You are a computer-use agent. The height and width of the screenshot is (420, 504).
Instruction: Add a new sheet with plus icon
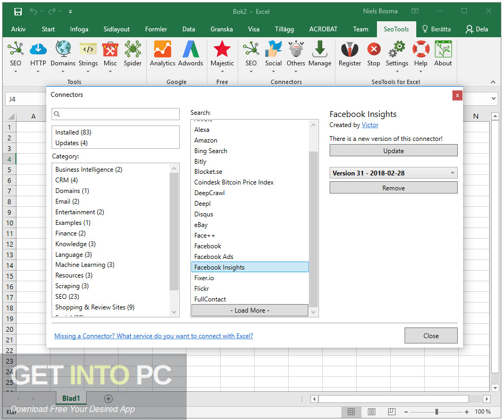click(108, 399)
